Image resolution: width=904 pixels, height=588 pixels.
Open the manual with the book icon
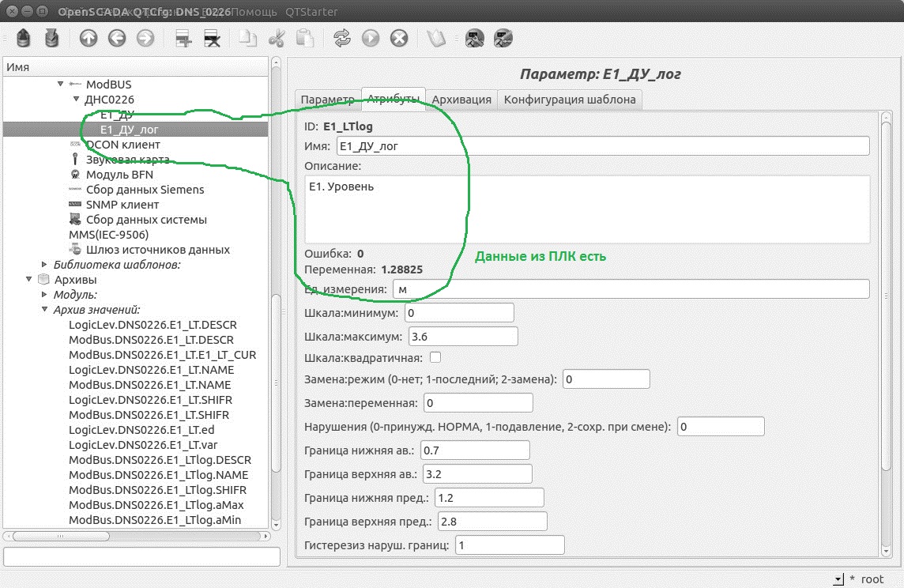click(x=436, y=38)
